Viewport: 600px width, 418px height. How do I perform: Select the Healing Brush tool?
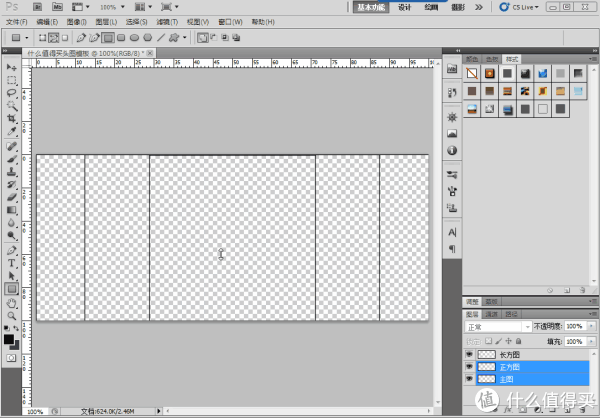11,146
